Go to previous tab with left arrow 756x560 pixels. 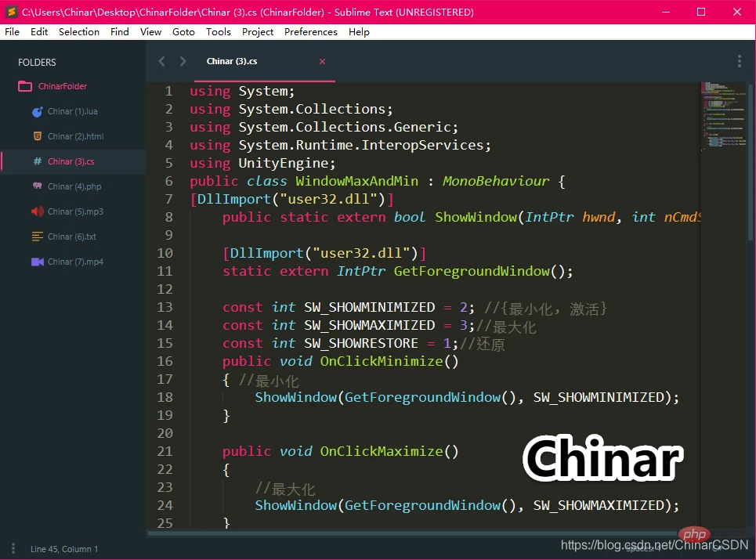pos(162,61)
